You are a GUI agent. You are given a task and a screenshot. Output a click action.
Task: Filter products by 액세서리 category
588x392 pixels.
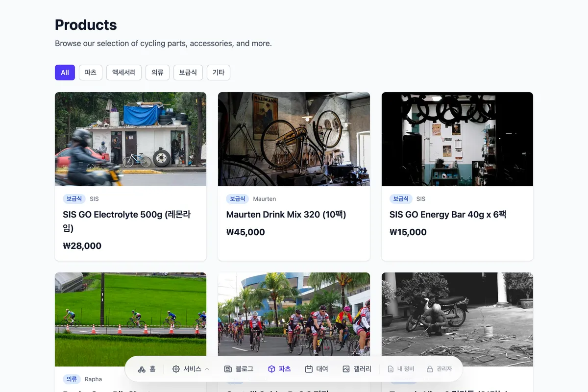tap(124, 73)
